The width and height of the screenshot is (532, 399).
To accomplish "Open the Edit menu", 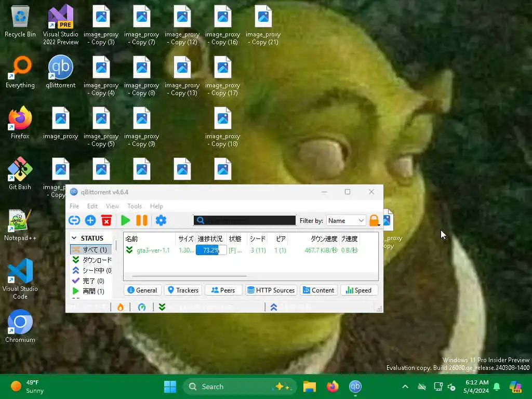I will coord(92,206).
